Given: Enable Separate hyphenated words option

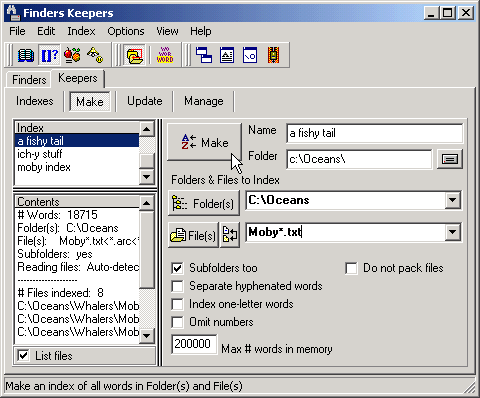Looking at the screenshot, I should (x=177, y=286).
